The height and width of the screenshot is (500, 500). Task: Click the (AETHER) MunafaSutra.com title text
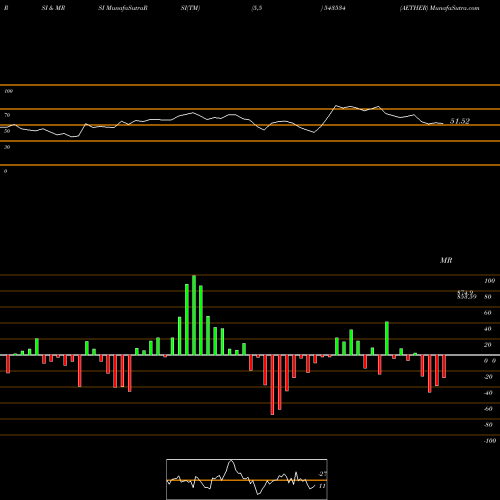(440, 8)
